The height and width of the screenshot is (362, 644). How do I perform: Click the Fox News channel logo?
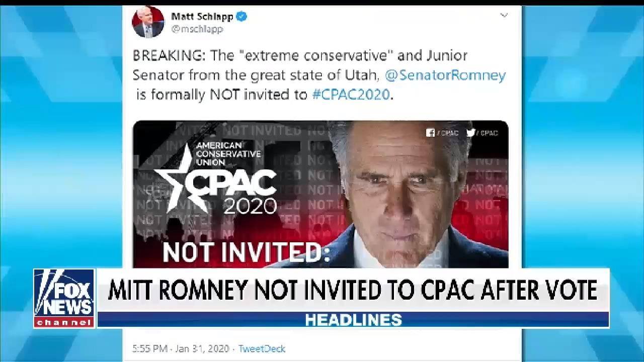coord(64,298)
